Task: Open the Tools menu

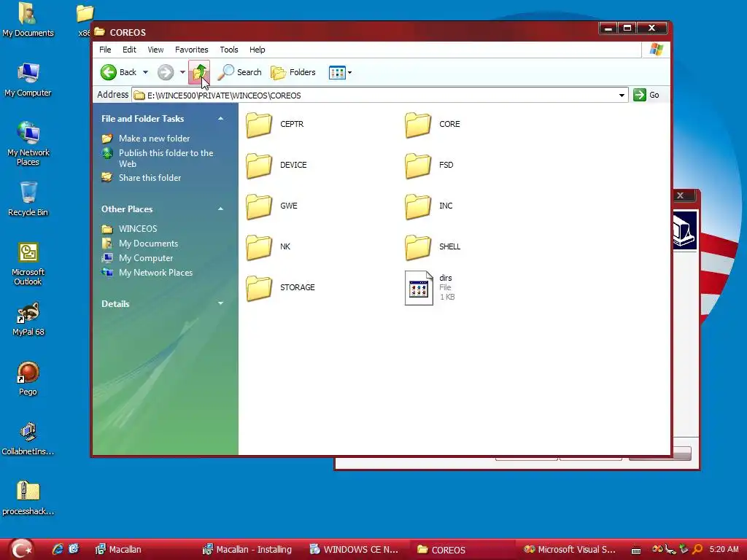Action: (228, 50)
